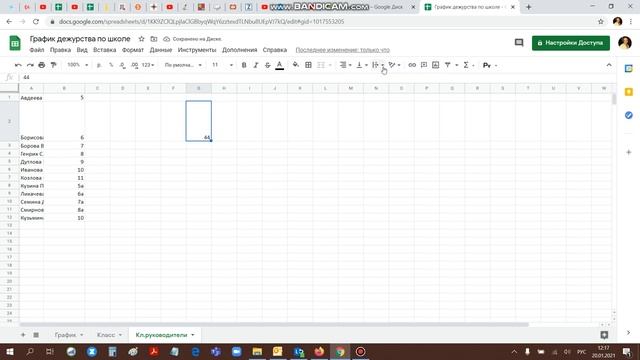The image size is (640, 360).
Task: Open Calendar in the side panel
Action: pos(629,69)
